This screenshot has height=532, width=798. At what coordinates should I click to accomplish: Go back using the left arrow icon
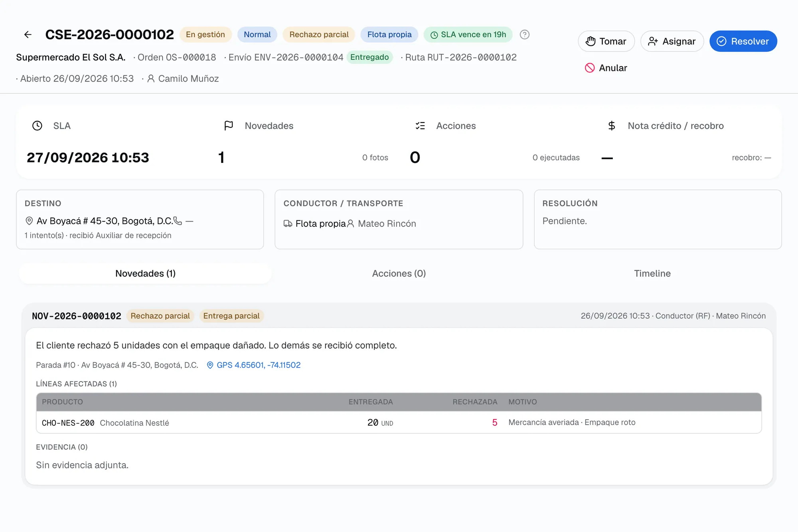click(x=28, y=35)
